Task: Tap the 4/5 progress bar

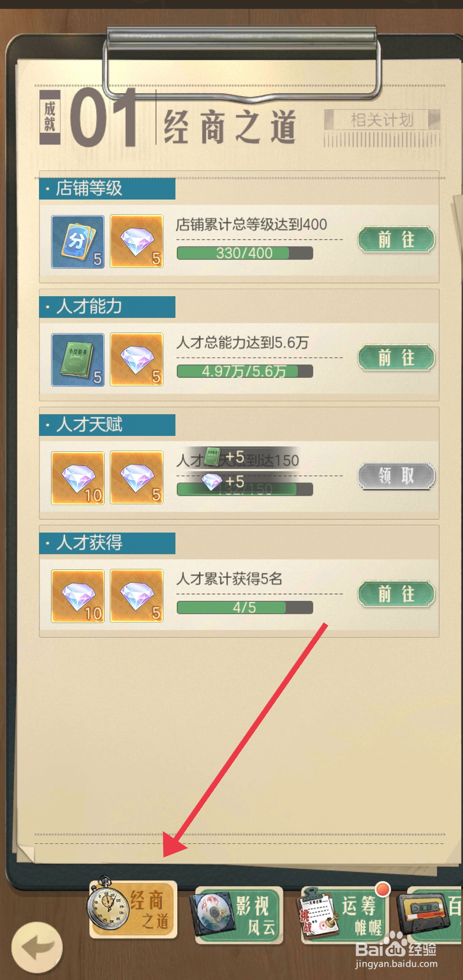Action: click(x=245, y=608)
